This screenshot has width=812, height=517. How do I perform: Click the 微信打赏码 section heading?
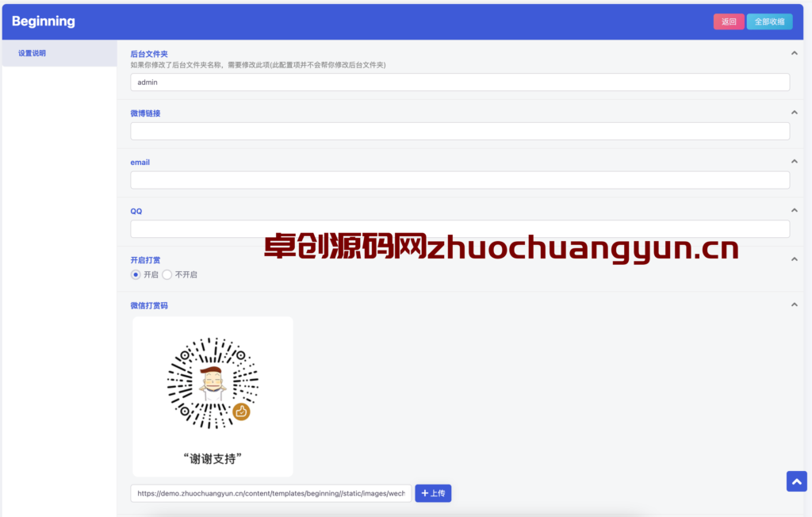pyautogui.click(x=149, y=305)
